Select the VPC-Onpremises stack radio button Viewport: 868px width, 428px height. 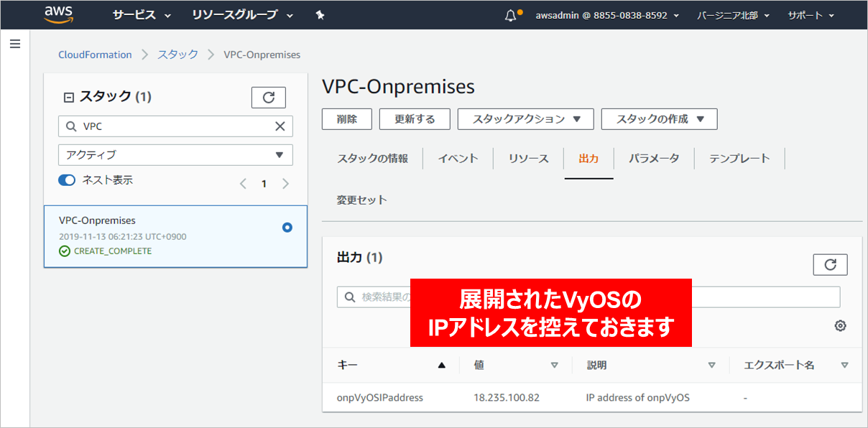[287, 227]
